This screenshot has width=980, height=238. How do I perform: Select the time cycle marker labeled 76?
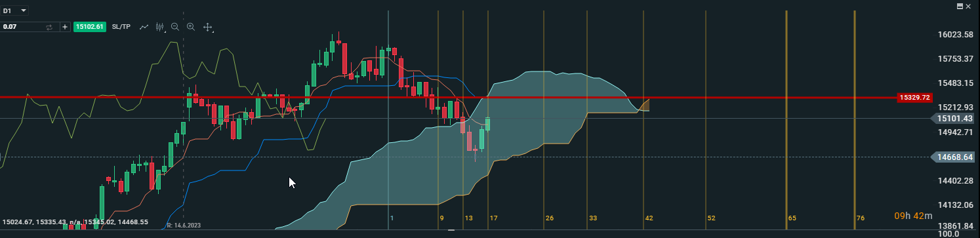point(861,218)
